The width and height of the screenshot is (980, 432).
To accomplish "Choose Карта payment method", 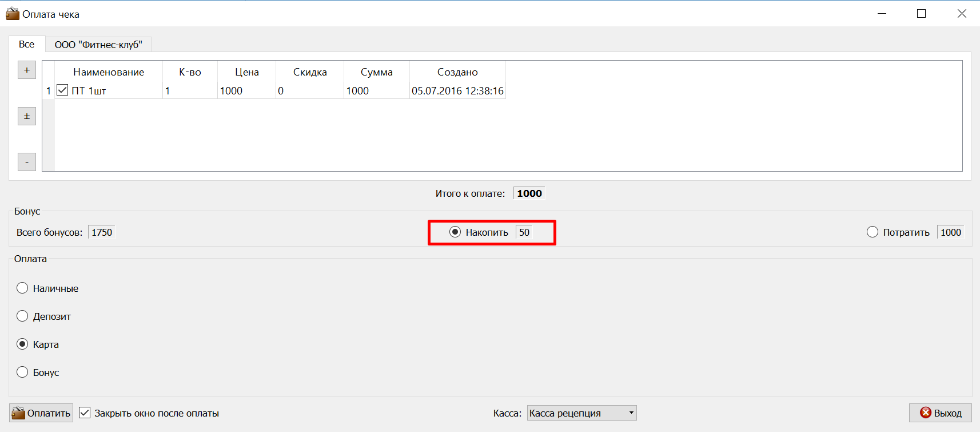I will coord(22,344).
